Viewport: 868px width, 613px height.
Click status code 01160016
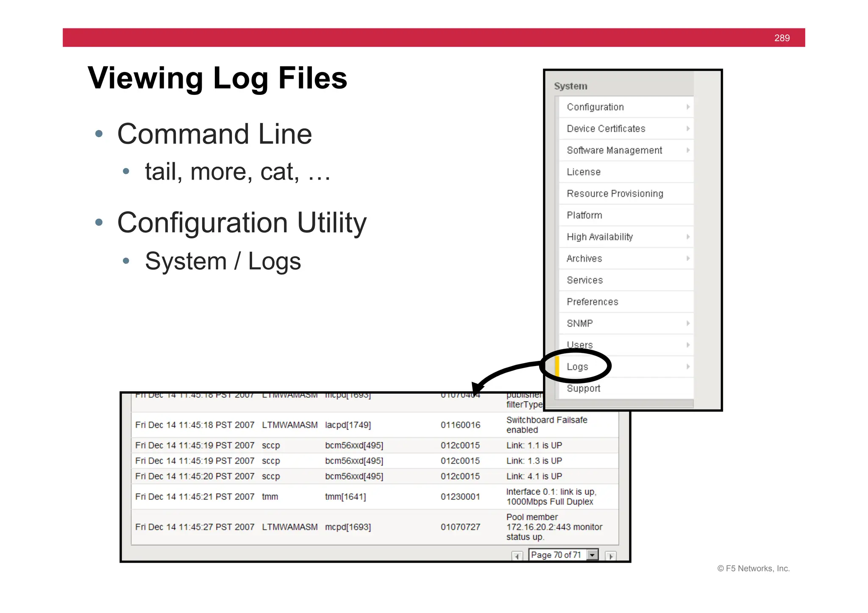[460, 425]
